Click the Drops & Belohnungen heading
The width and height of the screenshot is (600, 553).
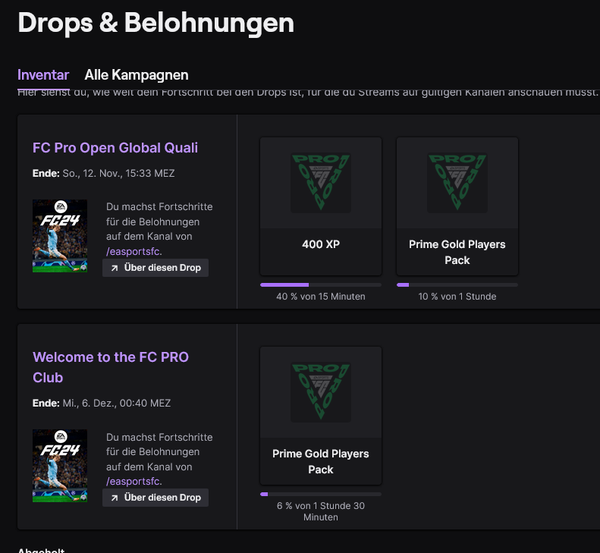(x=156, y=23)
